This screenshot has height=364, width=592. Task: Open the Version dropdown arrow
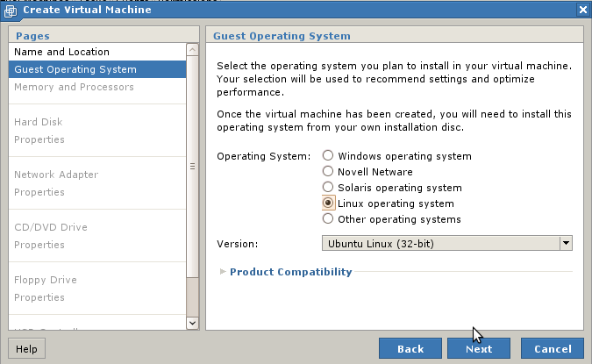[x=566, y=243]
